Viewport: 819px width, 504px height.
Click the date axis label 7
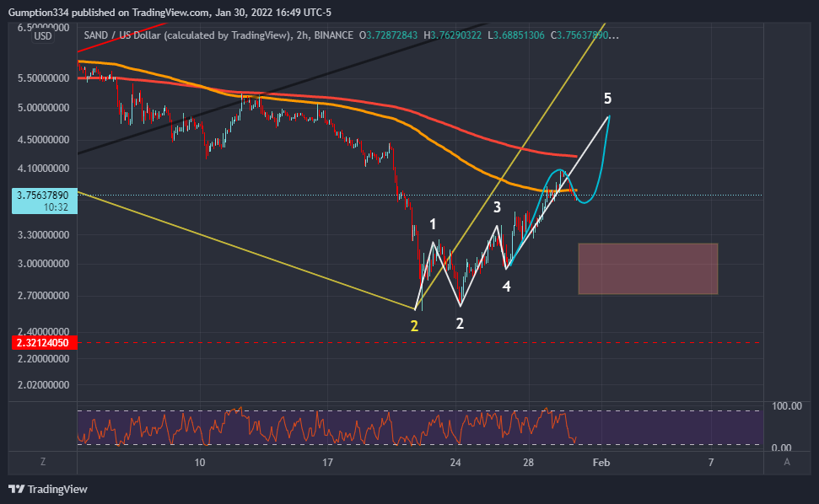pyautogui.click(x=711, y=462)
